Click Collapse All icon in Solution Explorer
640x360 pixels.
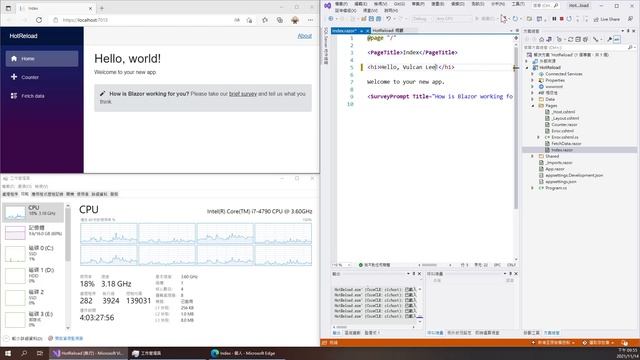click(x=578, y=39)
